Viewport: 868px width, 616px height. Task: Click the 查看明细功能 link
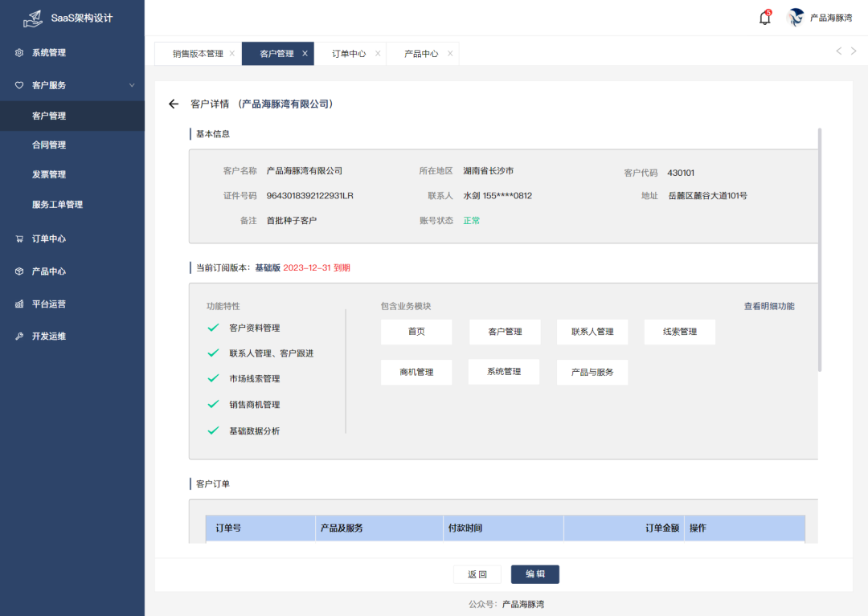768,306
